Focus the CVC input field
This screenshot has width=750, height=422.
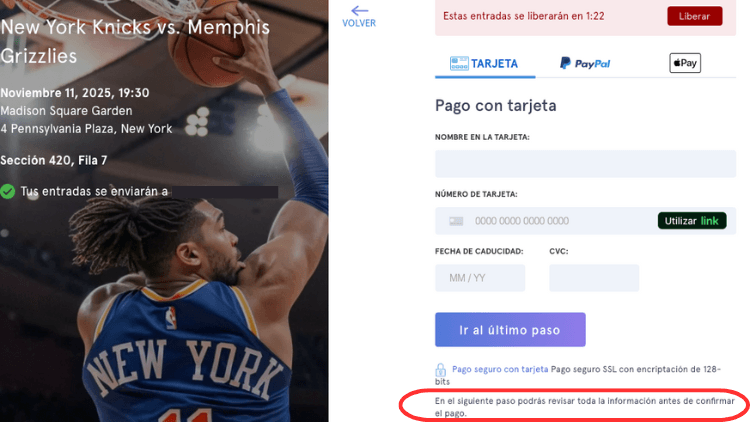[x=594, y=278]
